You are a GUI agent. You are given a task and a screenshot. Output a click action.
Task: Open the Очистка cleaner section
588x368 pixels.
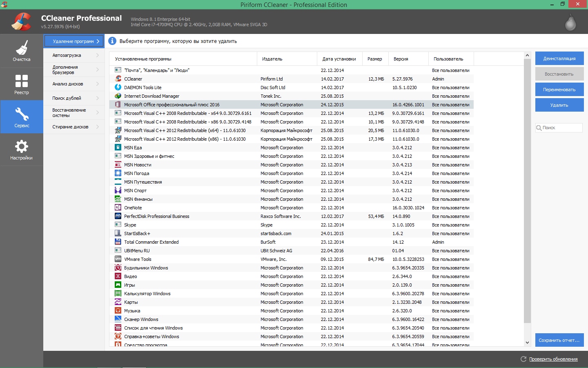click(21, 51)
